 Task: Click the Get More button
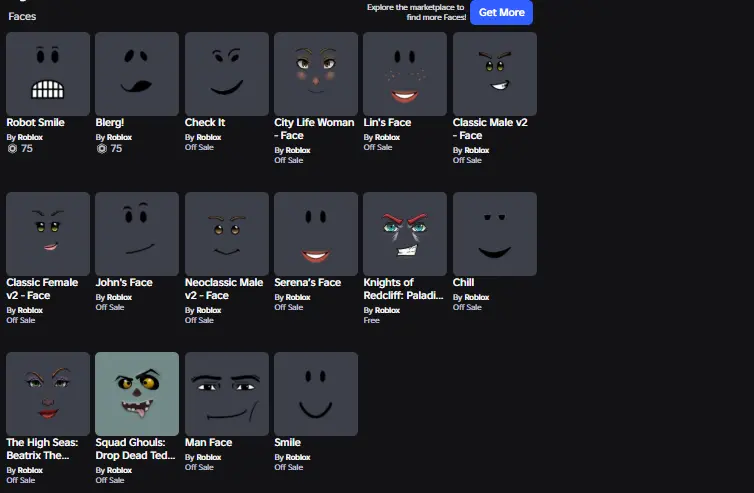pos(501,12)
